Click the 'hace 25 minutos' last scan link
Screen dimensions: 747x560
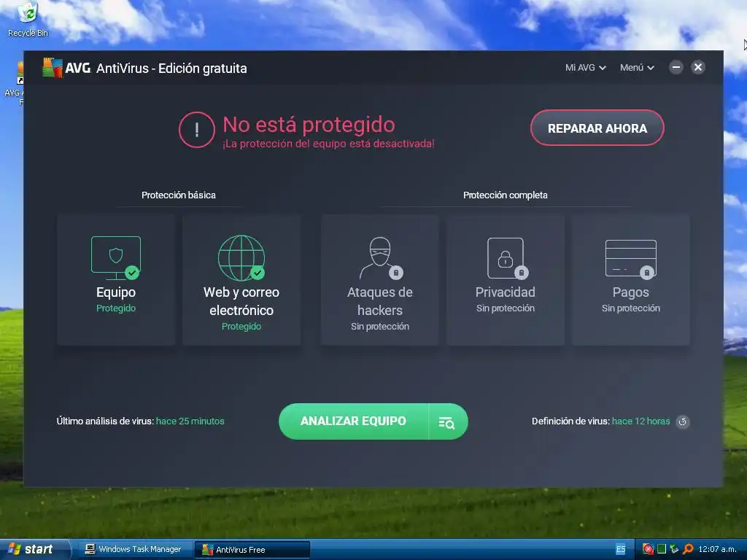[190, 421]
